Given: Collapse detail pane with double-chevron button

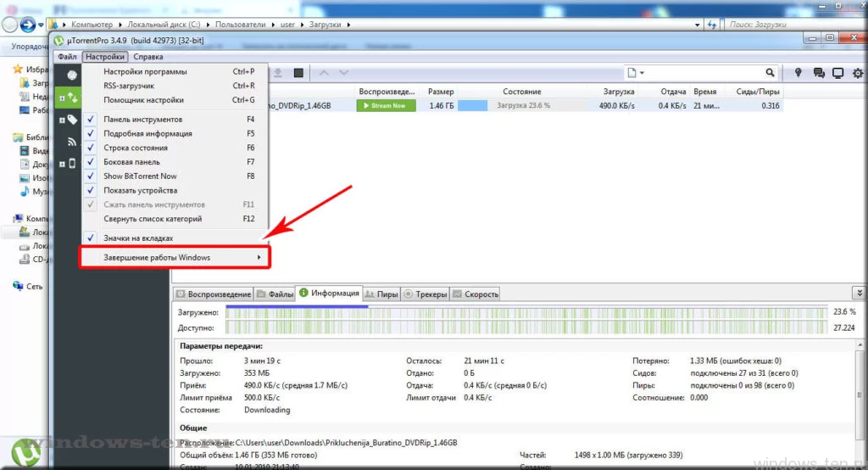Looking at the screenshot, I should [860, 293].
